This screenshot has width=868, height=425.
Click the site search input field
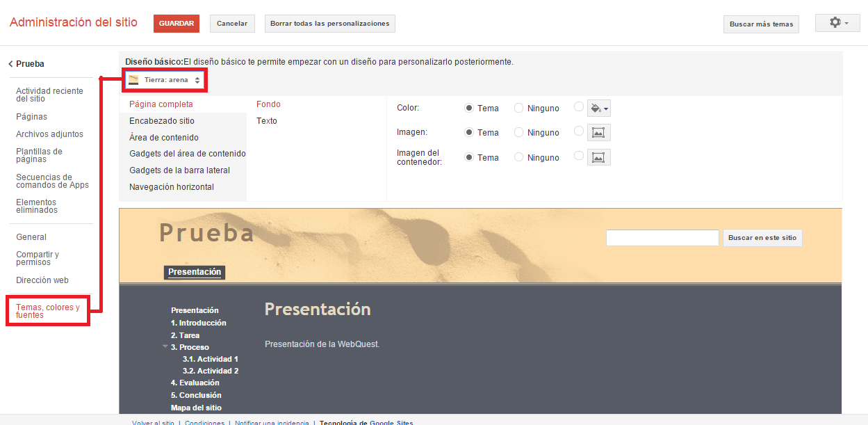point(662,238)
